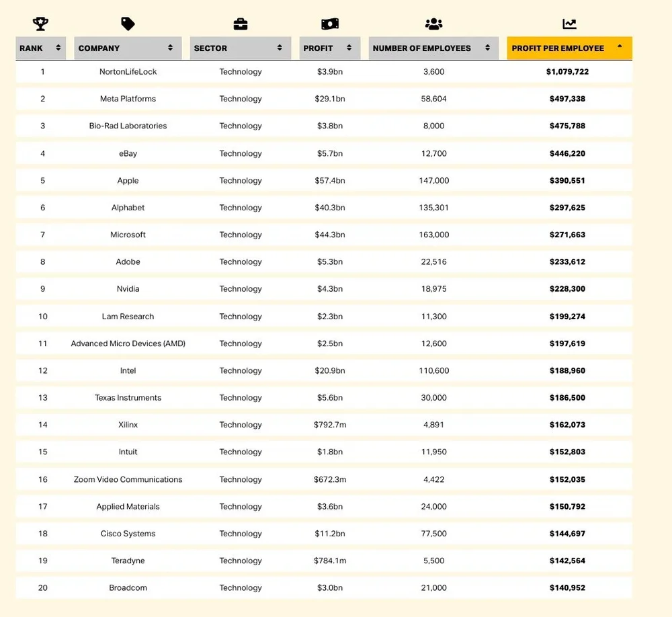Screen dimensions: 672x617
Task: Click the Alphabet company name
Action: click(128, 208)
